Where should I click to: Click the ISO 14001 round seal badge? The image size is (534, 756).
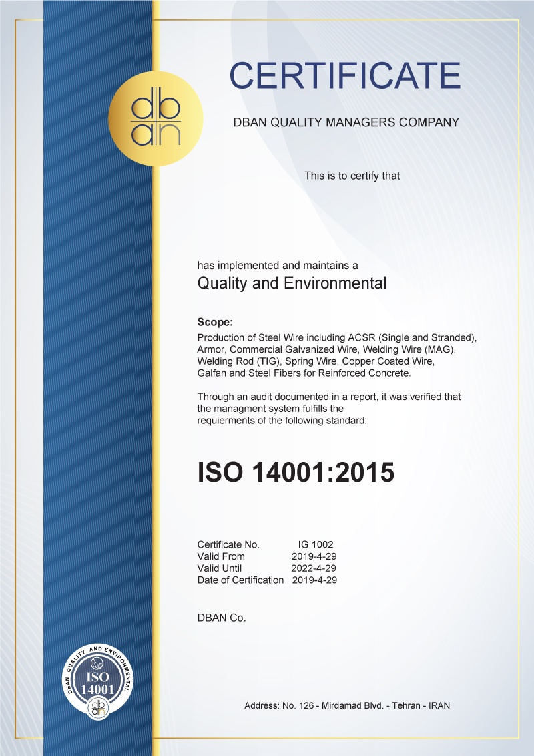[x=98, y=682]
